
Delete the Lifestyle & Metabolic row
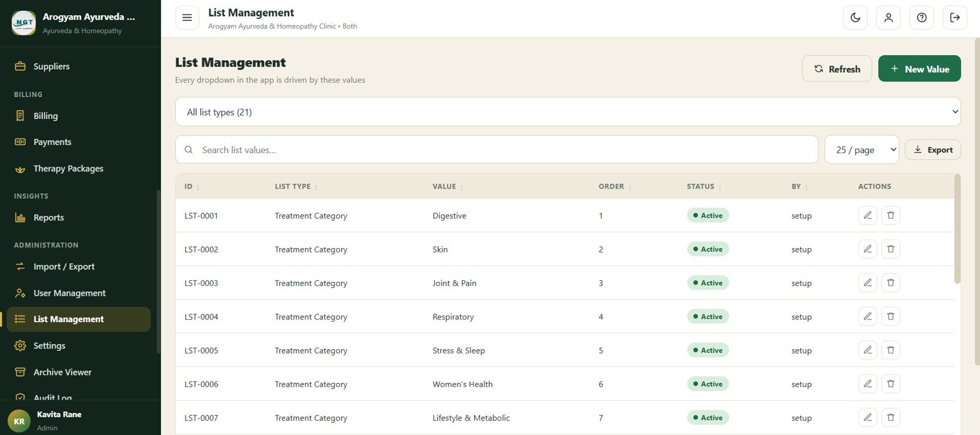(891, 417)
